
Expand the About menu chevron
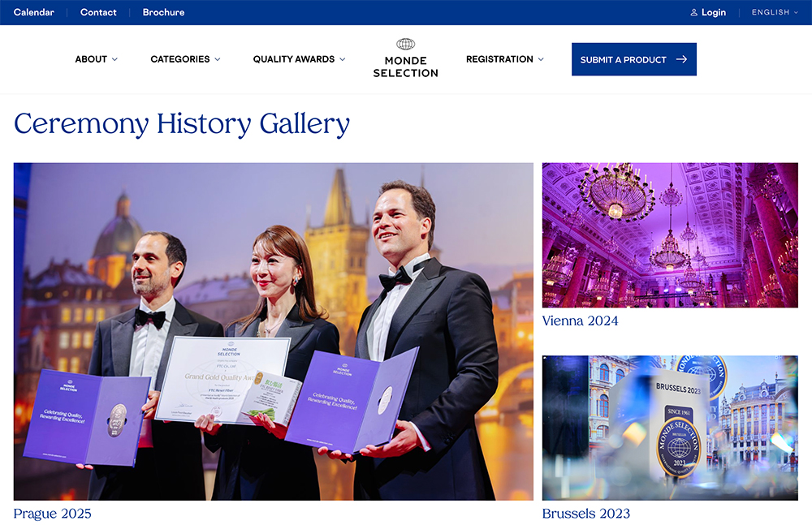[114, 59]
